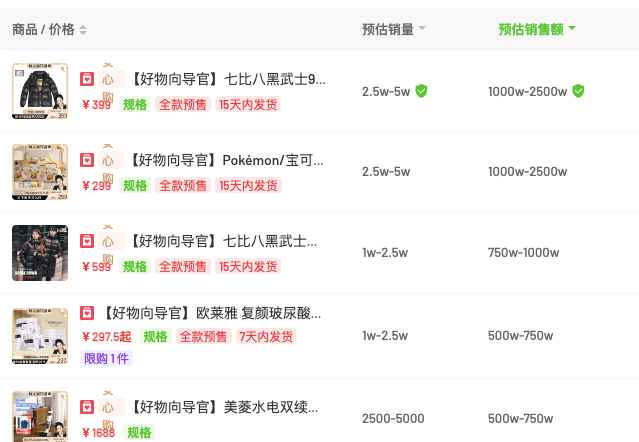Click red shop icon on ¥599 product row
This screenshot has height=442, width=639.
tap(88, 241)
